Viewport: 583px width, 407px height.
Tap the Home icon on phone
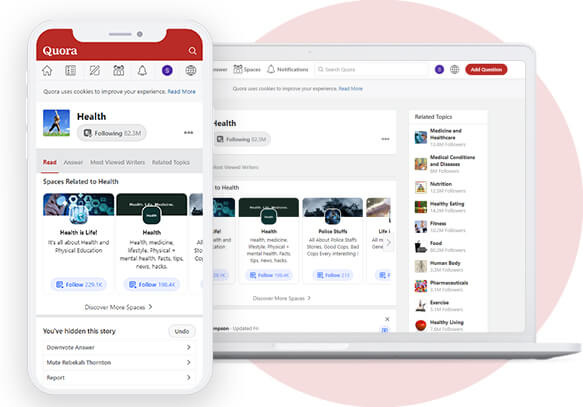pos(47,70)
